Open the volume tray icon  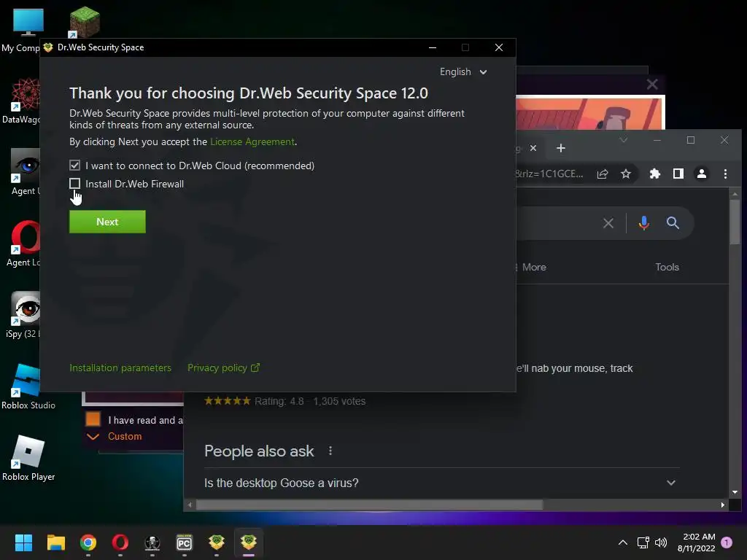pyautogui.click(x=661, y=542)
